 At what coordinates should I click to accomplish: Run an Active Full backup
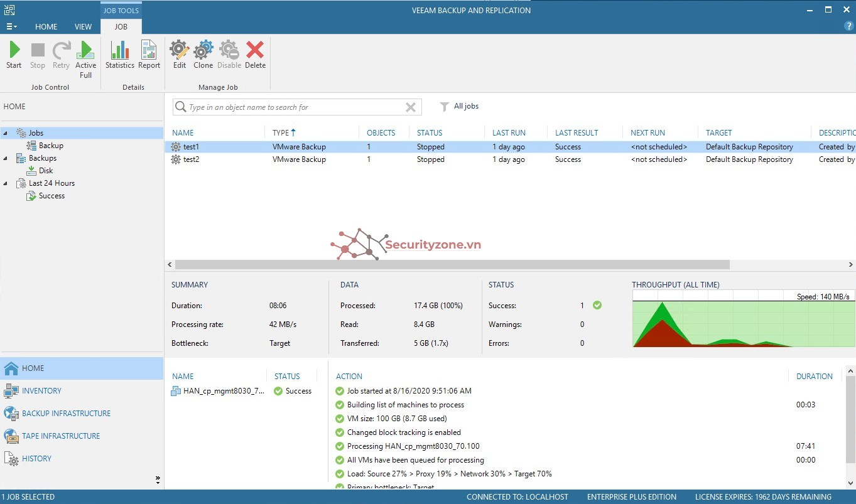[86, 60]
